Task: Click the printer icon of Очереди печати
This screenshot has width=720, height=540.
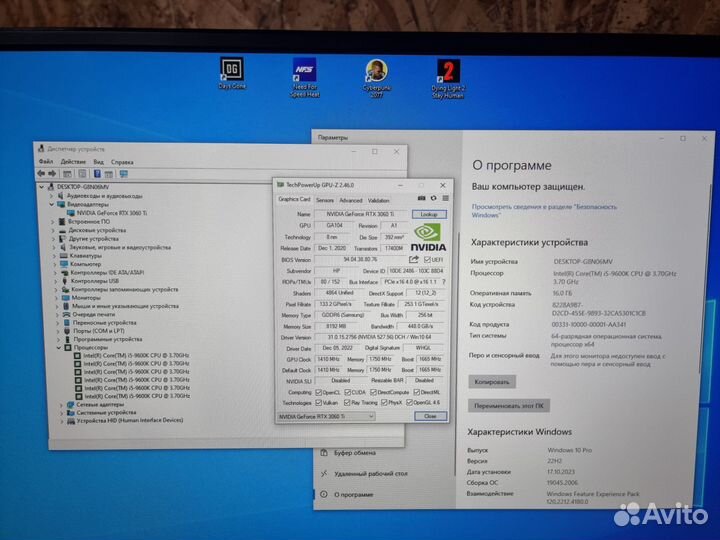Action: [66, 315]
